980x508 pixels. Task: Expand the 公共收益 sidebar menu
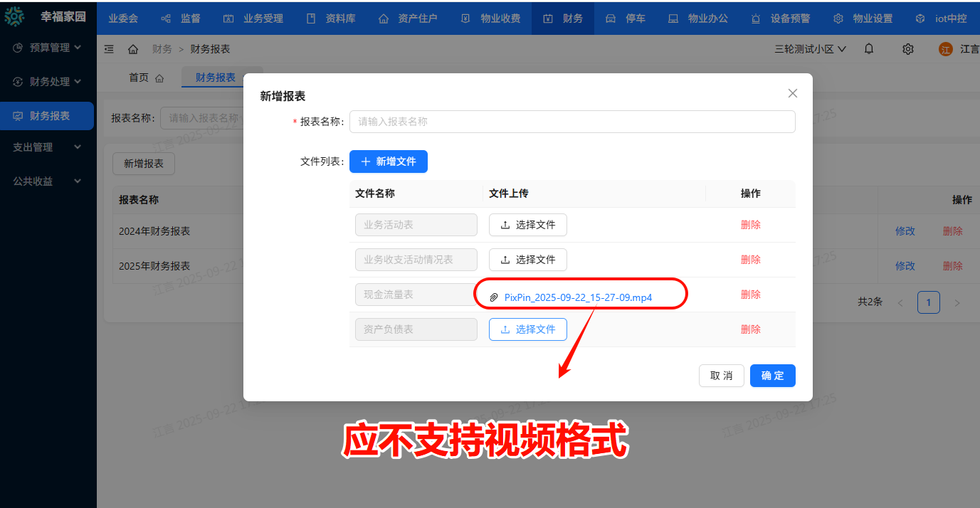click(48, 181)
